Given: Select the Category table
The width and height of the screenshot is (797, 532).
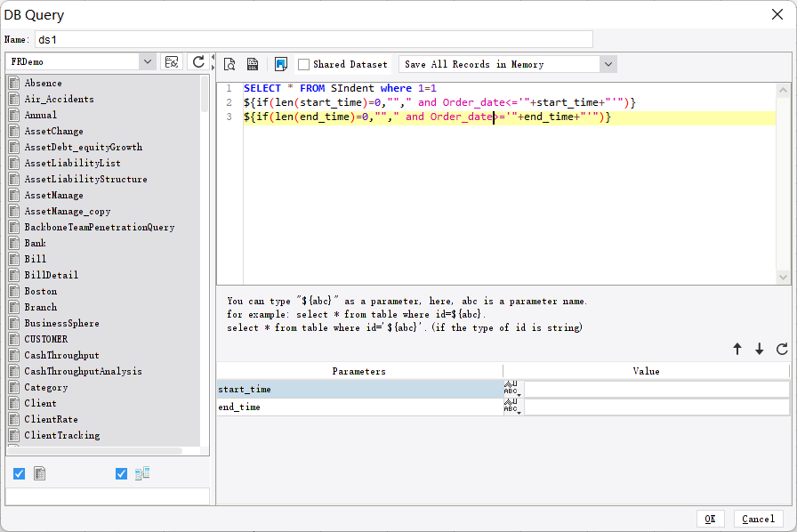Looking at the screenshot, I should (x=46, y=388).
